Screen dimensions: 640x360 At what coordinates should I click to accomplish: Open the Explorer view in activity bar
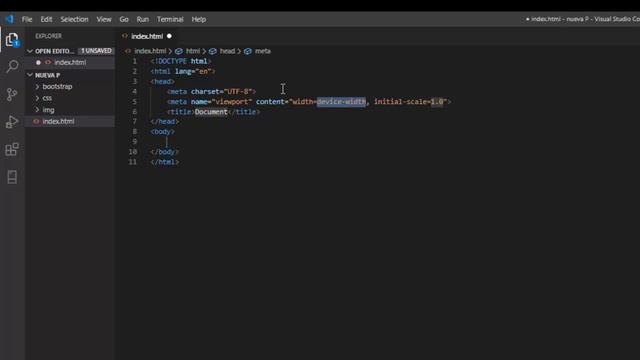click(x=12, y=40)
